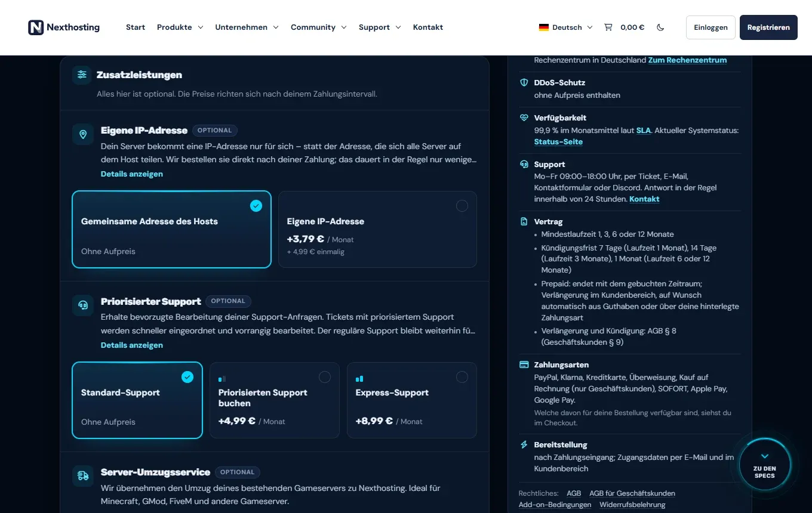This screenshot has height=513, width=812.
Task: Click the German flag icon
Action: point(544,27)
